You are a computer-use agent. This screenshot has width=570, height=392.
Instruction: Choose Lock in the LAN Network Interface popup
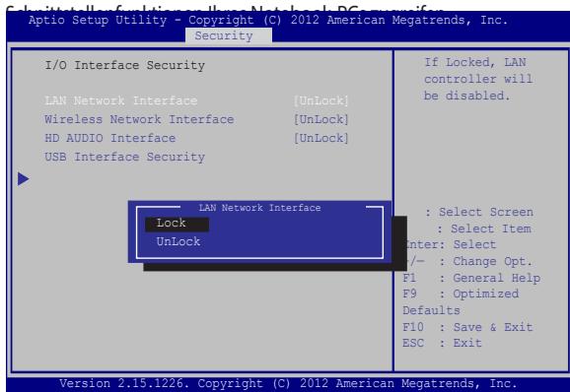pyautogui.click(x=177, y=224)
